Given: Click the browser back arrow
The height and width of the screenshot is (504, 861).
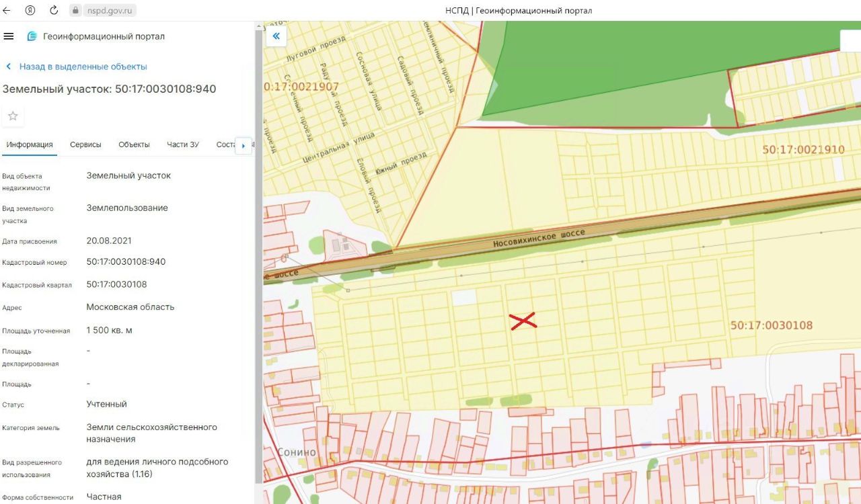Looking at the screenshot, I should point(7,10).
